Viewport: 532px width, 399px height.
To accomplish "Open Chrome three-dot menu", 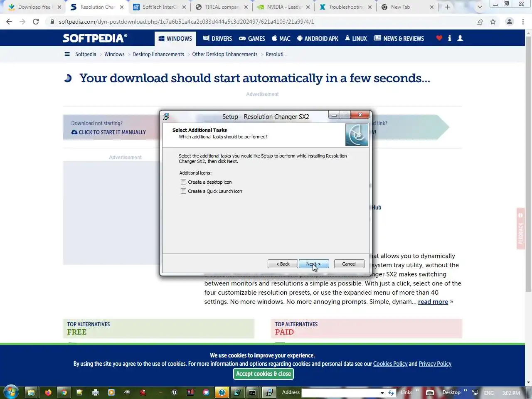I will (523, 22).
